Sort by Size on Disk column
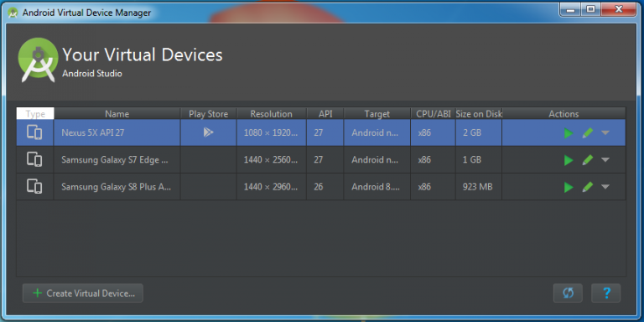644x322 pixels. [479, 114]
